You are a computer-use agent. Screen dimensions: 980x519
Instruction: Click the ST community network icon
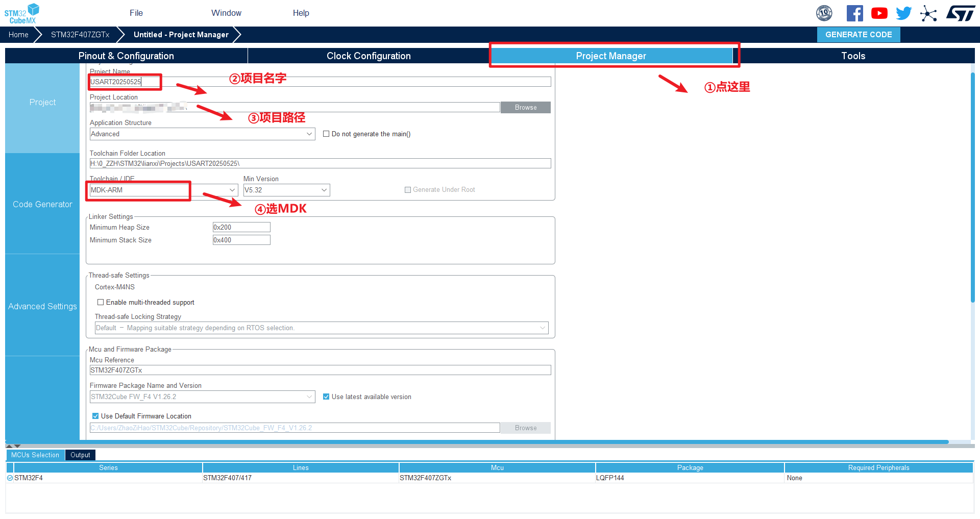[x=928, y=13]
